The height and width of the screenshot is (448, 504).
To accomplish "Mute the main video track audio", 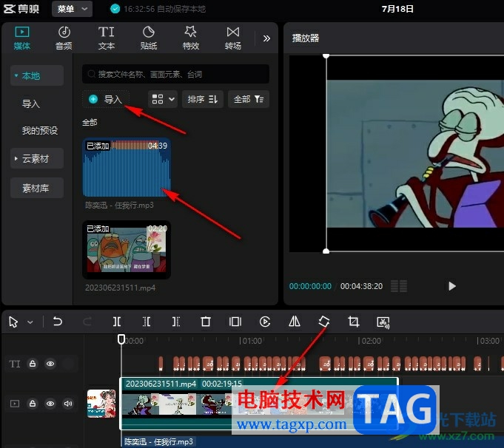I will coord(68,404).
